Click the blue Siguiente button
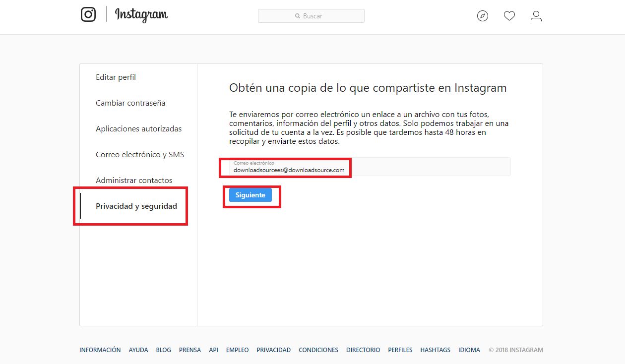This screenshot has height=364, width=625. (250, 195)
